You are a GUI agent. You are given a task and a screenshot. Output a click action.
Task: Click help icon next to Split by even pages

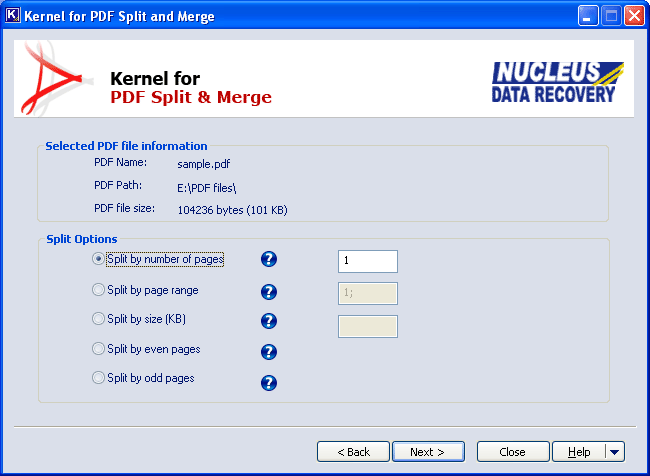coord(268,351)
